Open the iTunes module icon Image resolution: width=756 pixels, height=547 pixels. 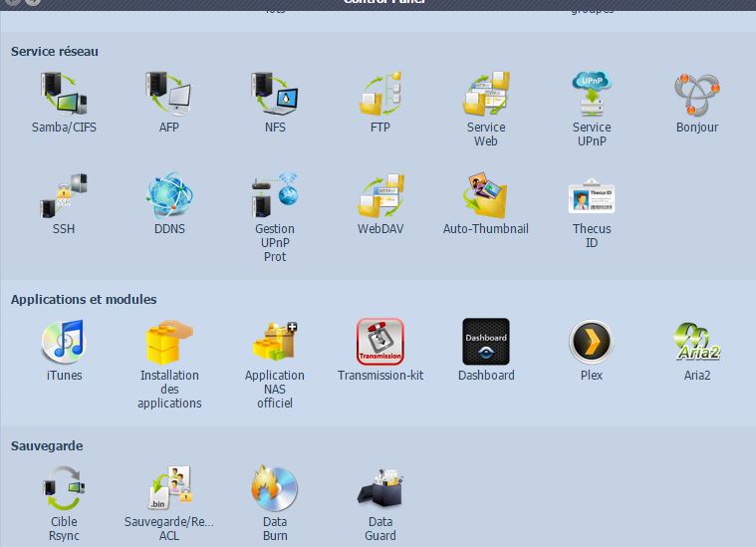[64, 342]
